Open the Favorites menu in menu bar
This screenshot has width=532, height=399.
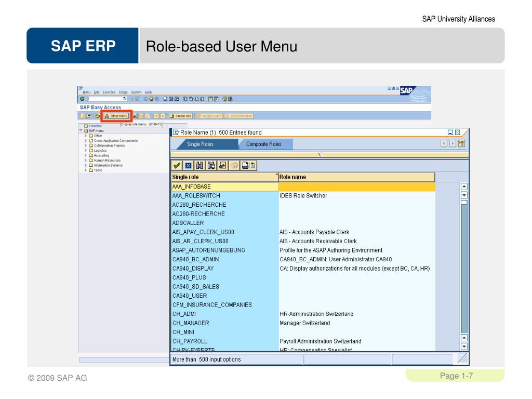109,92
